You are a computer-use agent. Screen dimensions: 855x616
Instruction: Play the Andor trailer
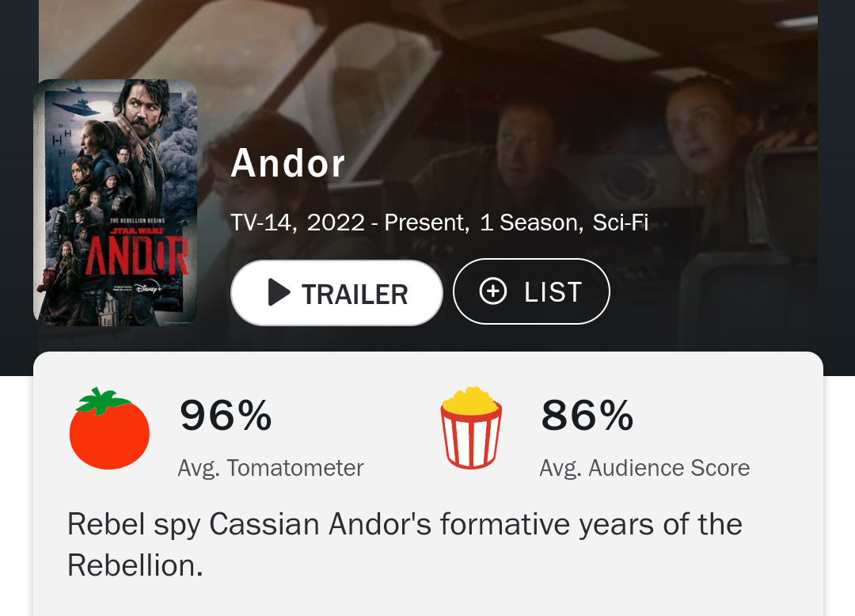point(336,293)
